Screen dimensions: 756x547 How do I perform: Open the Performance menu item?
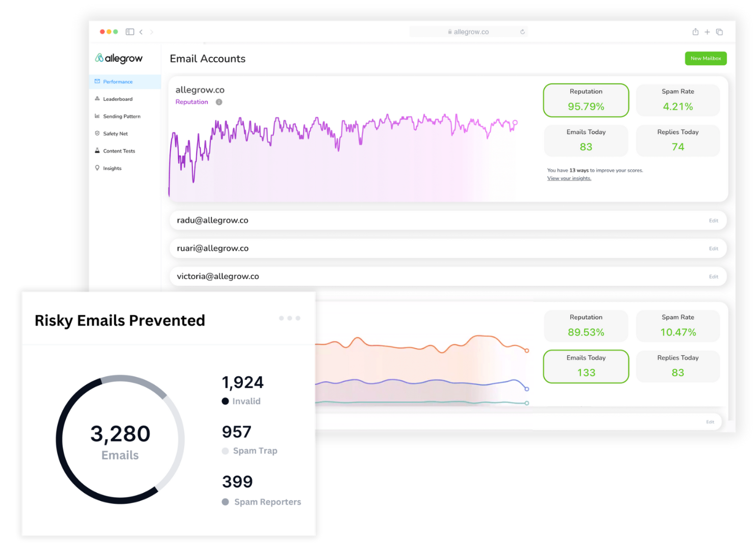pos(125,82)
